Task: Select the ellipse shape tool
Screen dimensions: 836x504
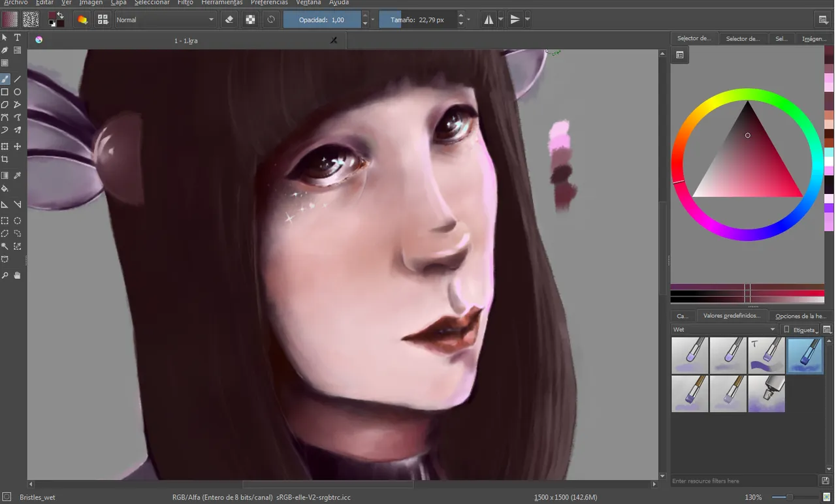Action: pyautogui.click(x=18, y=92)
